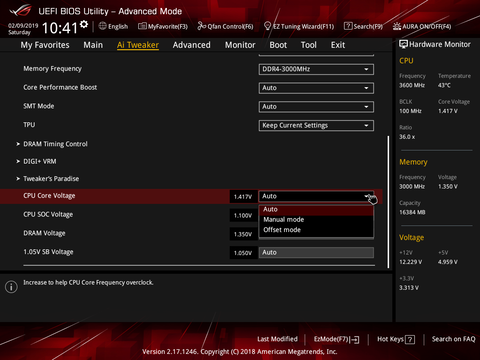480x360 pixels.
Task: Open language selection globe icon
Action: pyautogui.click(x=103, y=26)
